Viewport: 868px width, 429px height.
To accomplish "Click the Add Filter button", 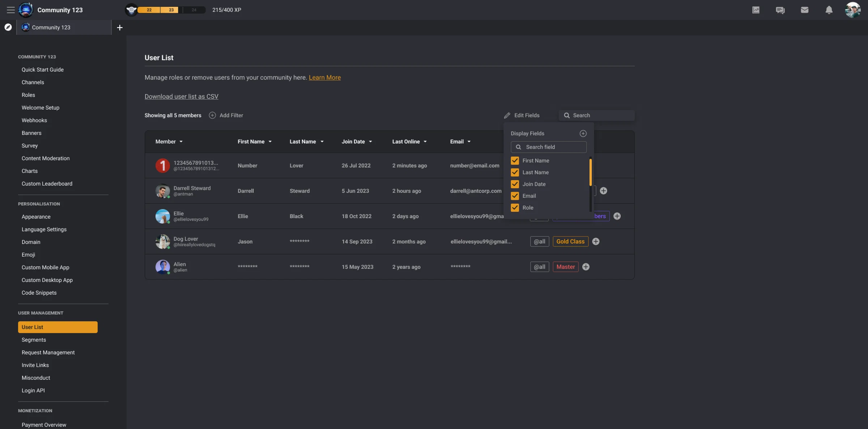I will (226, 115).
